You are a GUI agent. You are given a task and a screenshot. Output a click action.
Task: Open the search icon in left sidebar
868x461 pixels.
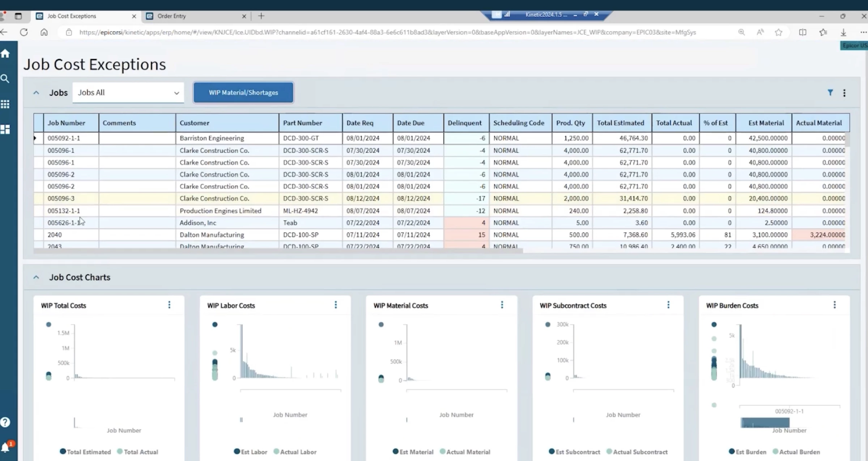pyautogui.click(x=5, y=78)
